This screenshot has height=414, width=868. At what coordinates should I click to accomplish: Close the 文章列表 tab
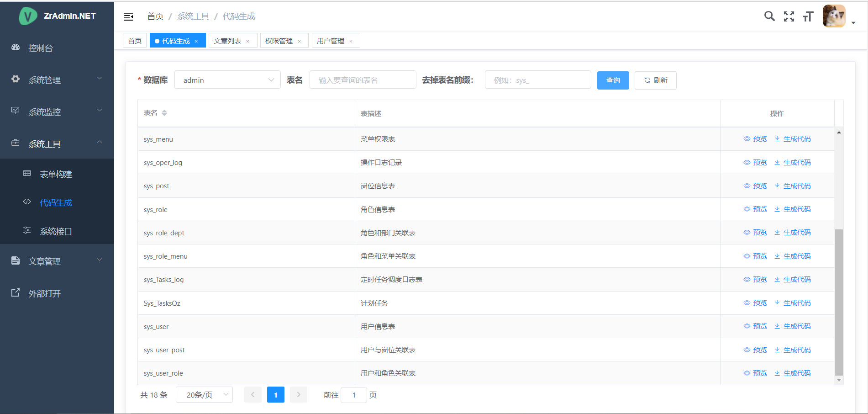(x=248, y=42)
